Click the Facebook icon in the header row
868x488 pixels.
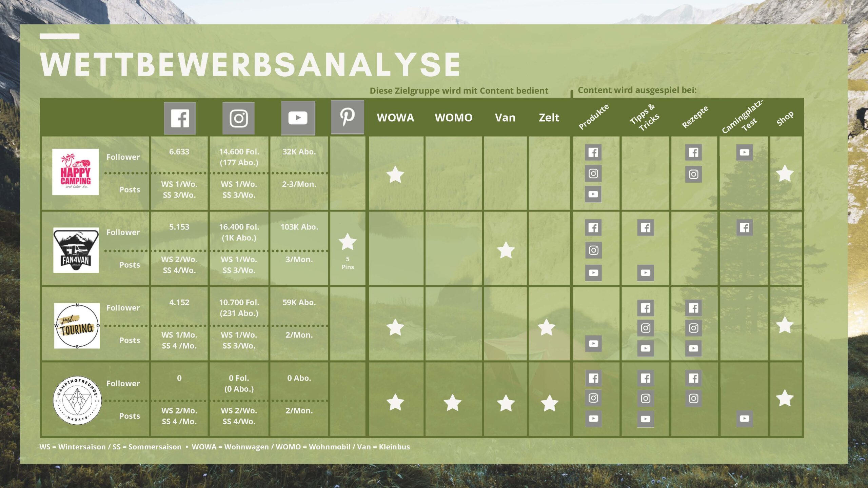click(x=180, y=118)
